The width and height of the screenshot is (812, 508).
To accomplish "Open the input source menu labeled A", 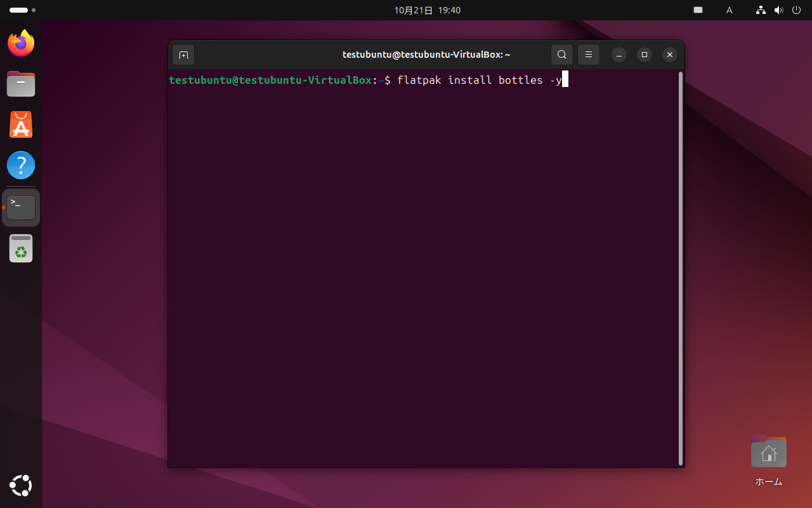I will (729, 10).
